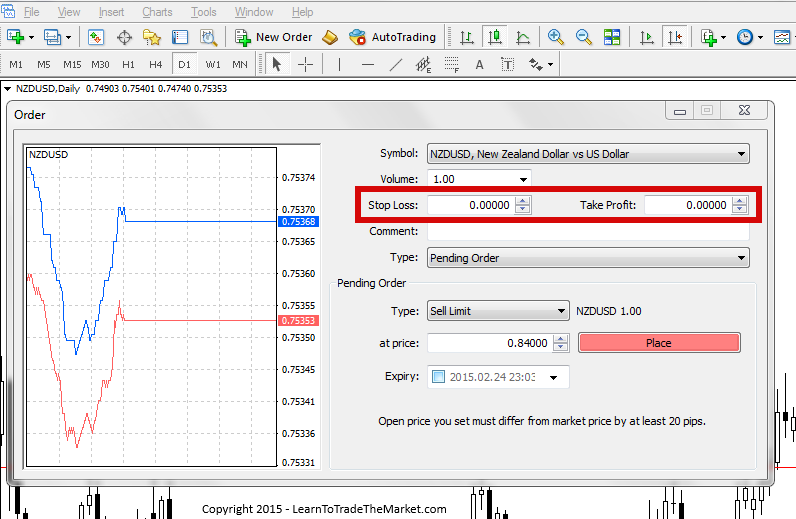Open the Charts menu
This screenshot has width=796, height=519.
[x=157, y=12]
